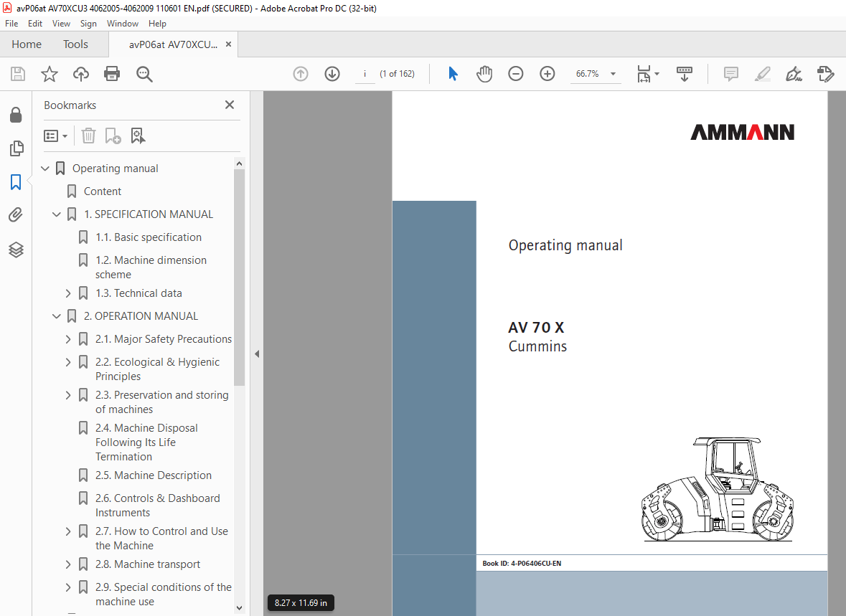Open the Attachments paperclip panel
The width and height of the screenshot is (846, 616).
[x=16, y=215]
